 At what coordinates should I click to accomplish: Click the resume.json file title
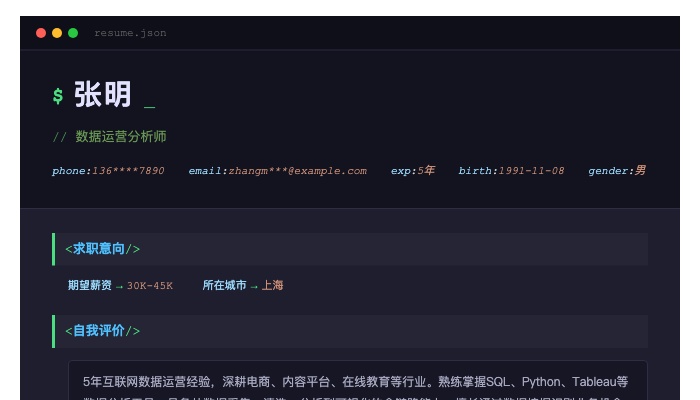pos(130,33)
